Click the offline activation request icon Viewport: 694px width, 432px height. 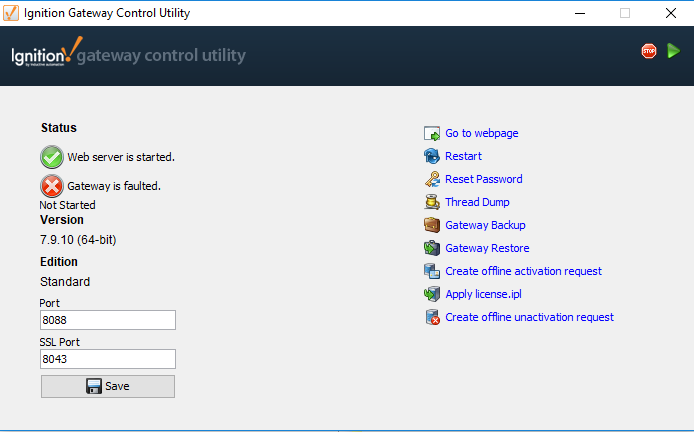[x=432, y=271]
